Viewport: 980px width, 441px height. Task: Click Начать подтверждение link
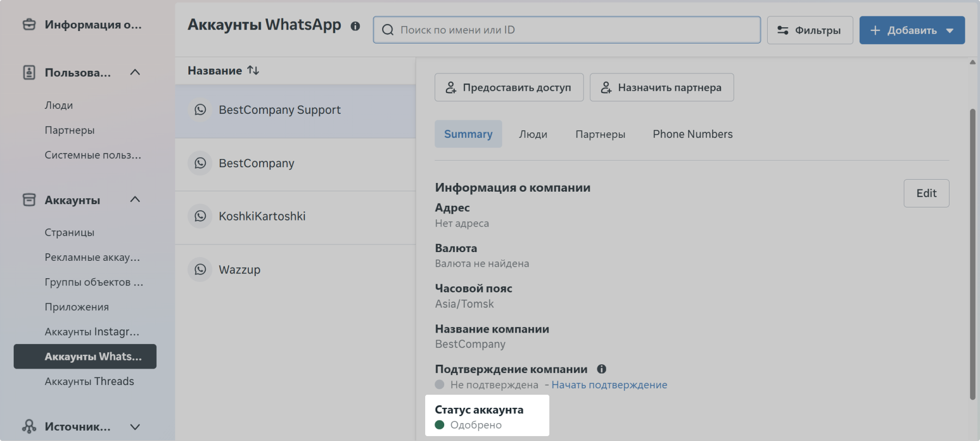pyautogui.click(x=609, y=385)
